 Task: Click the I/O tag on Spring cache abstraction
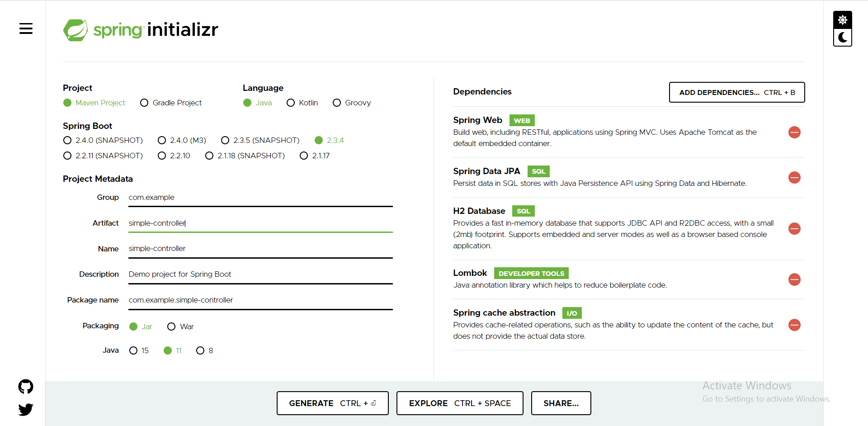(572, 313)
